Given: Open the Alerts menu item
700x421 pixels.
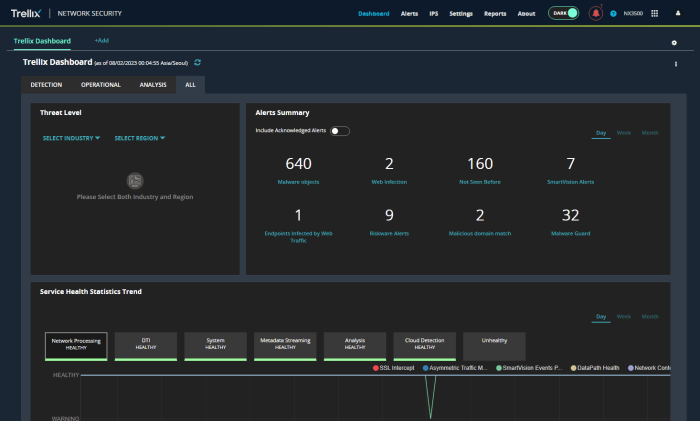Looking at the screenshot, I should click(x=409, y=14).
